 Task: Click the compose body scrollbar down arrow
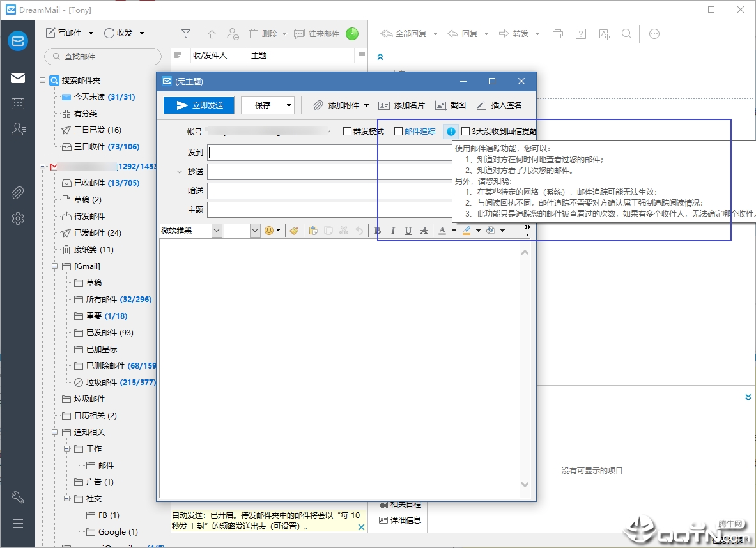525,484
